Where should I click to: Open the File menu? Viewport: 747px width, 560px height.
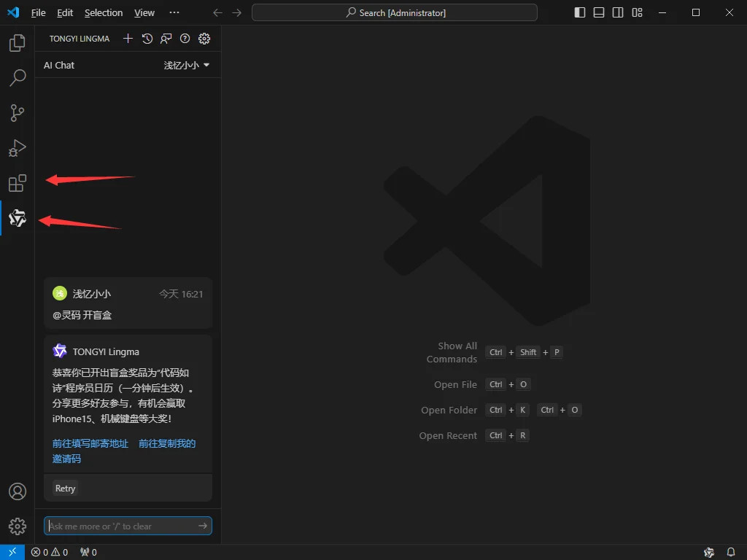tap(38, 12)
